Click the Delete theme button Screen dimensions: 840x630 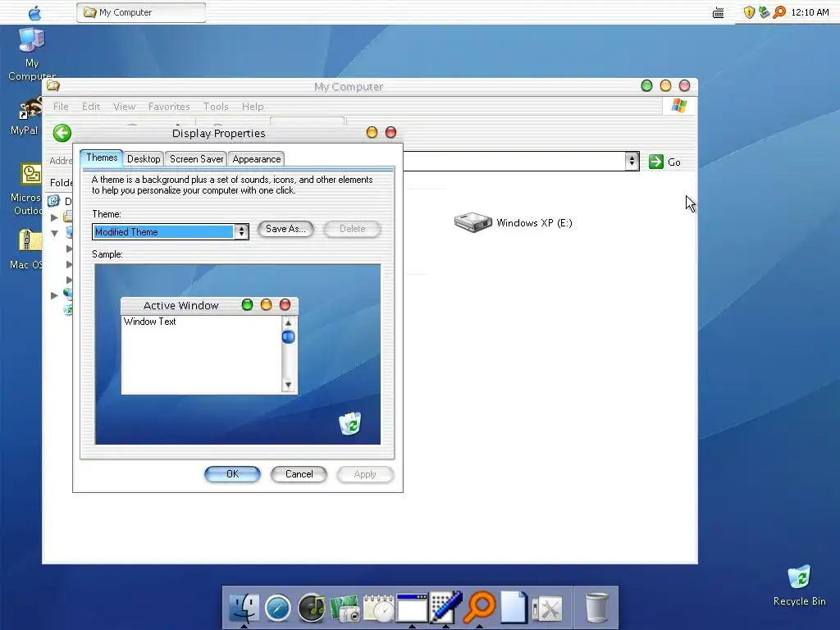[x=352, y=229]
